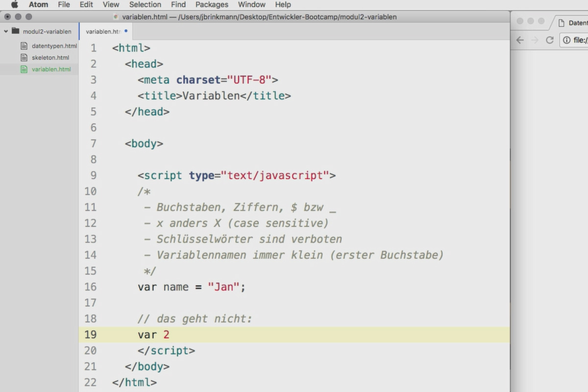The width and height of the screenshot is (588, 392).
Task: Open the Packages menu
Action: 212,5
